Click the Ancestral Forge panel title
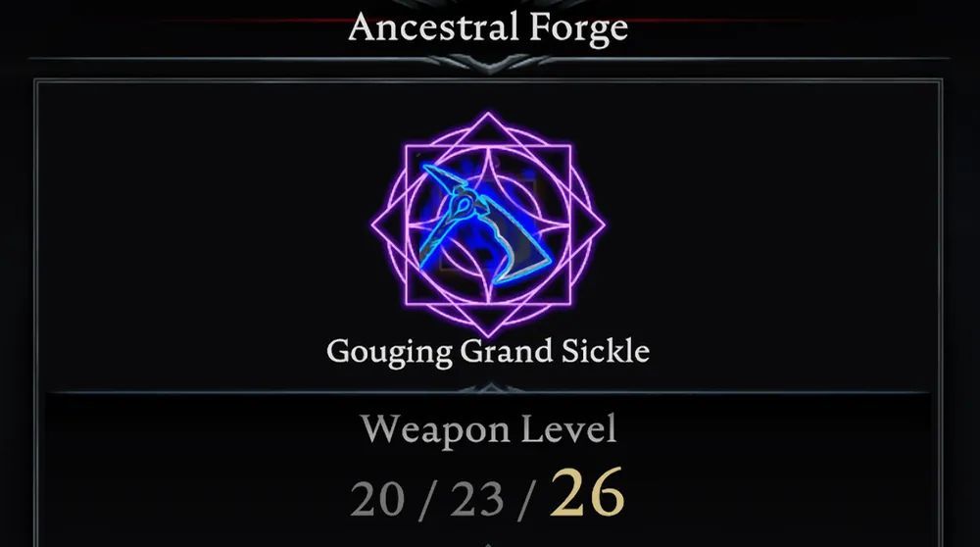This screenshot has height=547, width=980. click(488, 27)
